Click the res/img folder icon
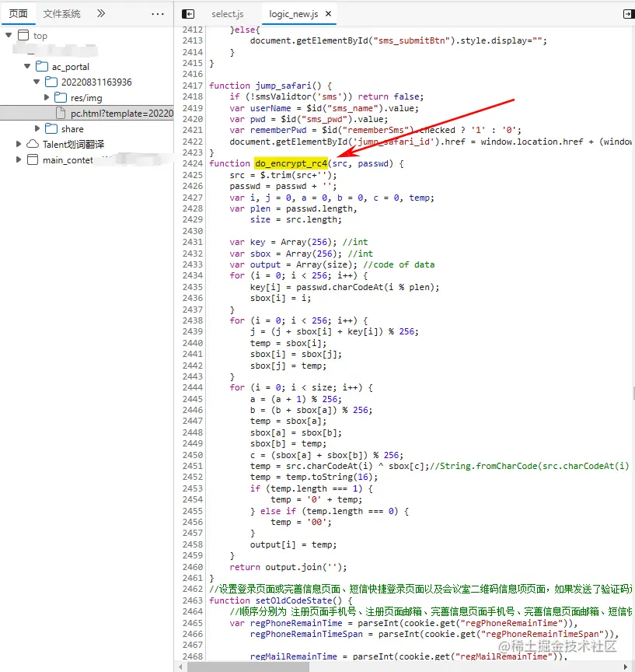This screenshot has width=635, height=672. [x=61, y=97]
